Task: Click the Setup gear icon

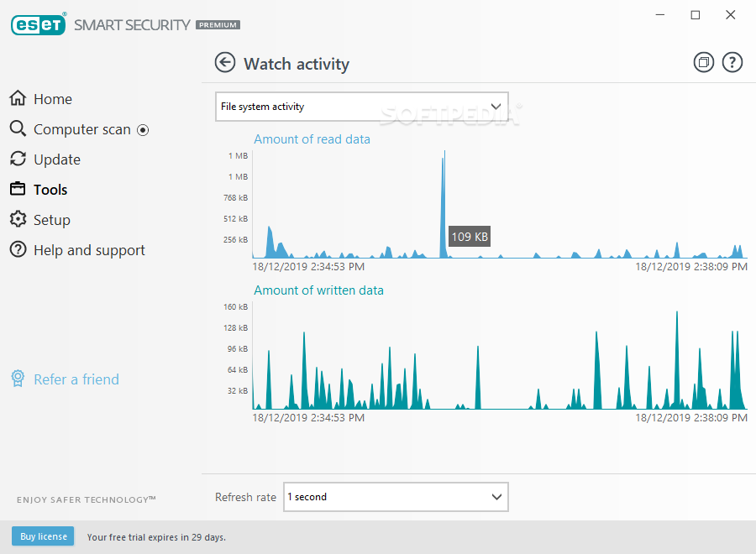Action: tap(18, 219)
